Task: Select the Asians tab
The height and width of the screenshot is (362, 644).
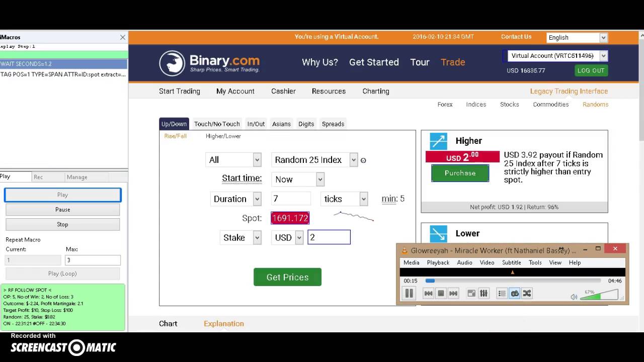Action: (x=281, y=124)
